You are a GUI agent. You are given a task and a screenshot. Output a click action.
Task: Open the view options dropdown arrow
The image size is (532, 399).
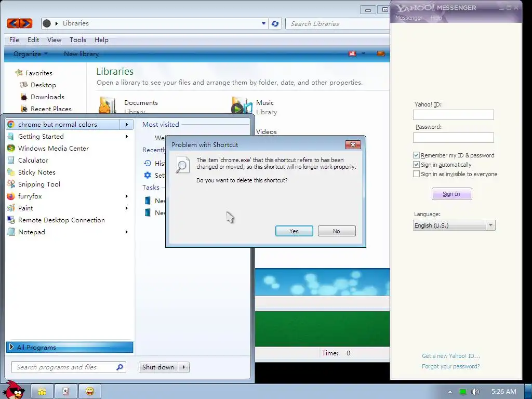pos(363,54)
